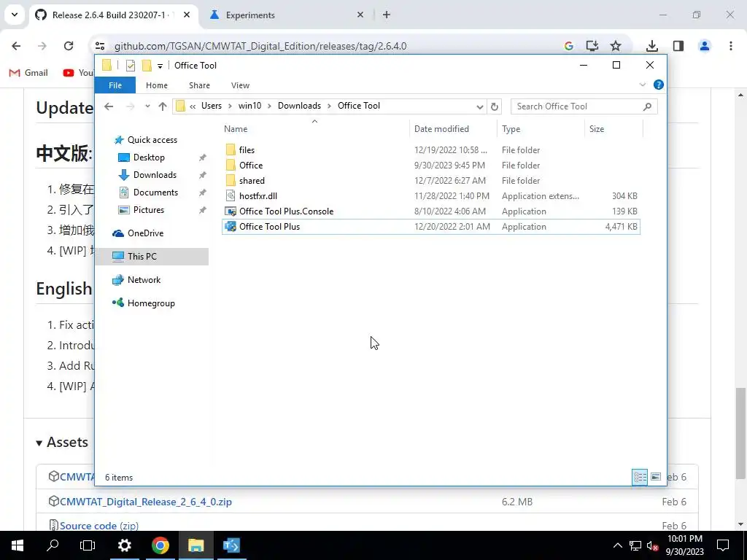
Task: Select Homegroup in navigation pane
Action: click(x=151, y=303)
